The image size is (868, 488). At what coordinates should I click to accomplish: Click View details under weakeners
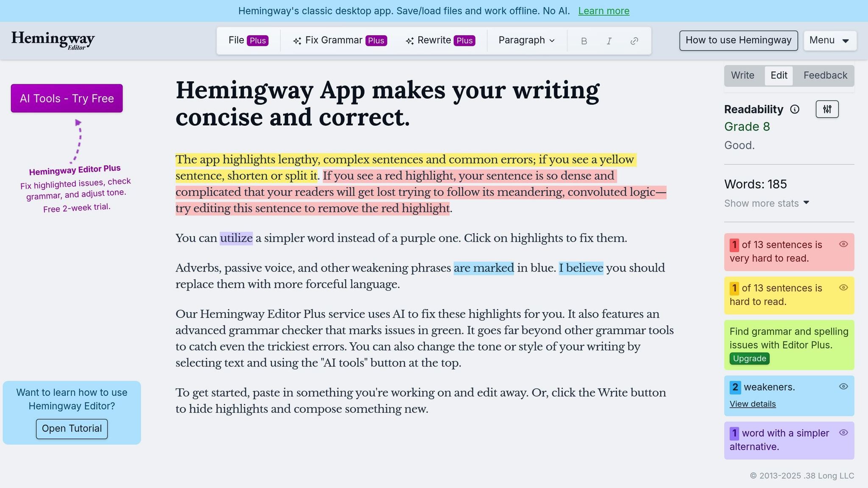coord(752,404)
